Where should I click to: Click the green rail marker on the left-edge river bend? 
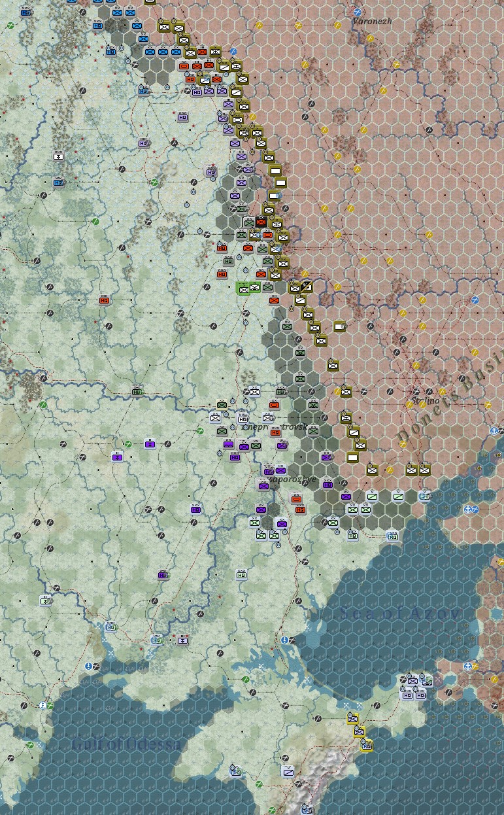(43, 404)
